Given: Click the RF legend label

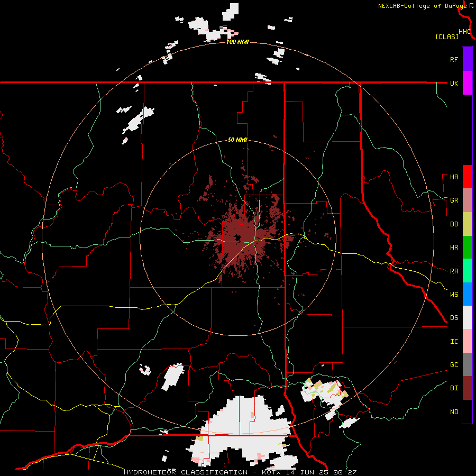Looking at the screenshot, I should point(454,59).
